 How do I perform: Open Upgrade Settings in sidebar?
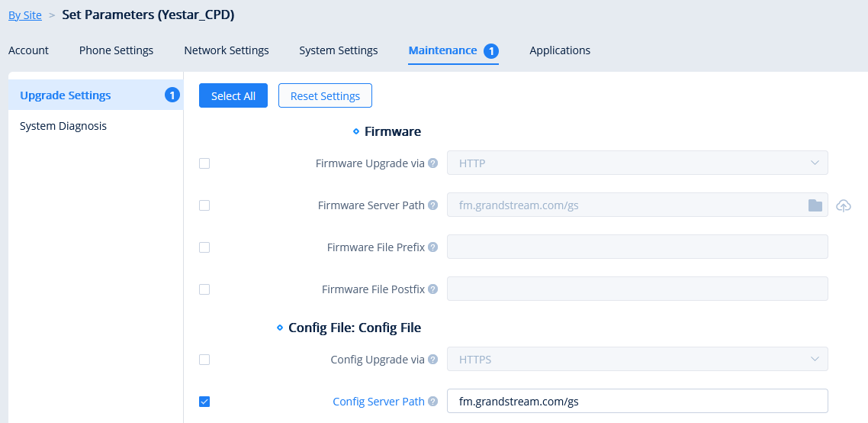96,95
